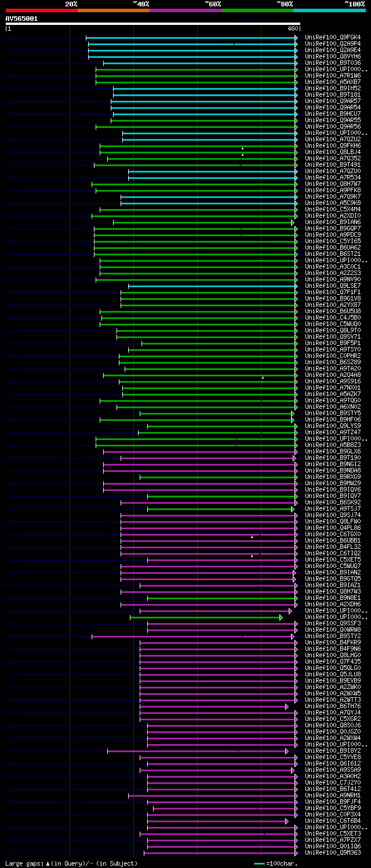371x868 pixels.
Task: Open hit UniRef100_A7R1W6
Action: (333, 76)
